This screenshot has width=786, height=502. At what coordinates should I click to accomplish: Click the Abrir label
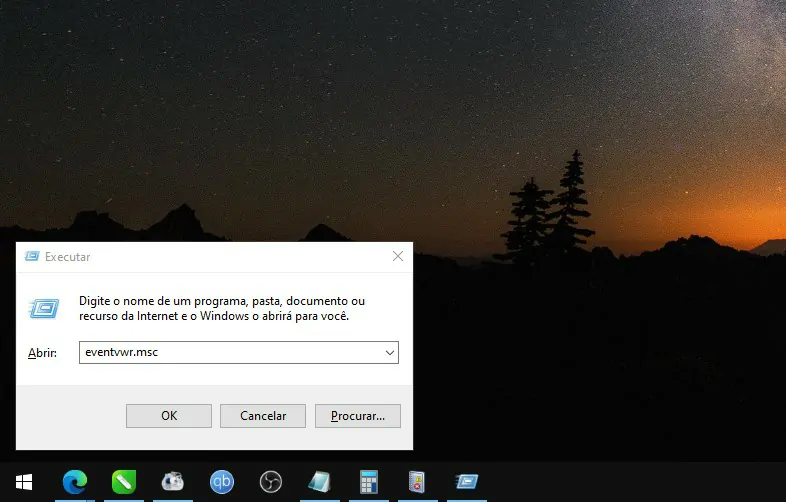(x=42, y=353)
